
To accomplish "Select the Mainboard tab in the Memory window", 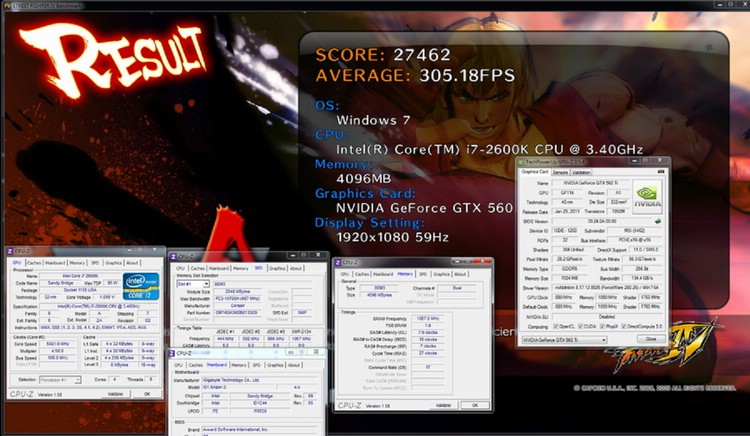I will pyautogui.click(x=383, y=274).
